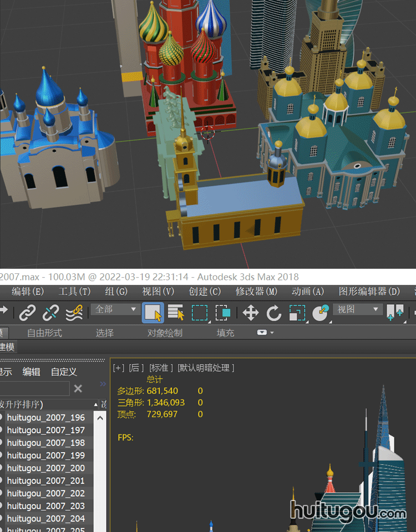Open Select by Name list icon
The image size is (416, 532).
[x=176, y=313]
